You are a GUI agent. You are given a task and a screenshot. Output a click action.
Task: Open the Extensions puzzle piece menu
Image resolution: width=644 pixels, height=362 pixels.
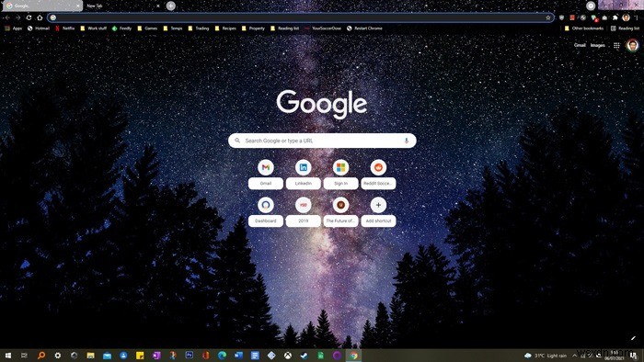pos(615,17)
